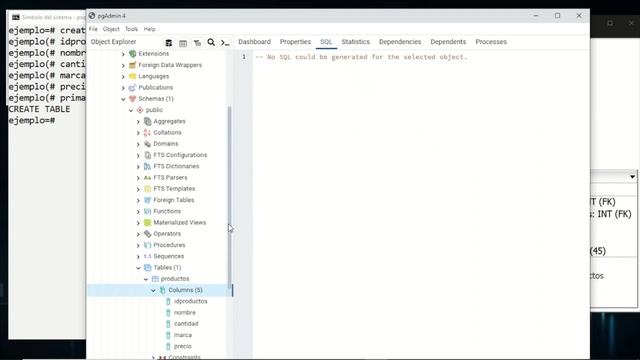The image size is (640, 360).
Task: Switch to the Dashboard tab
Action: tap(254, 42)
